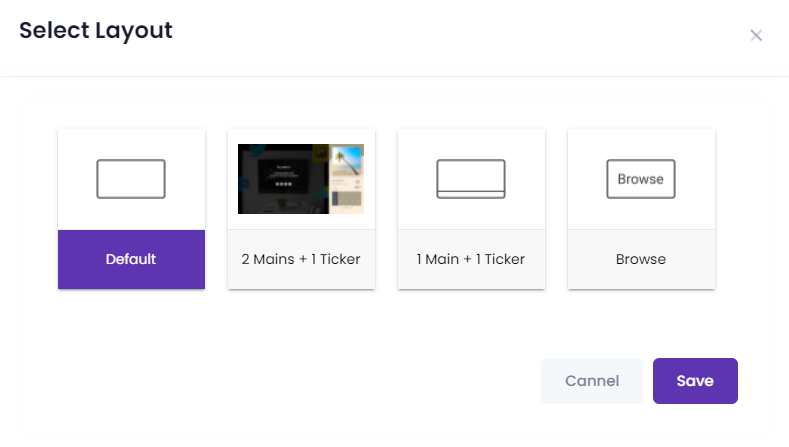Close the Select Layout dialog

(756, 35)
